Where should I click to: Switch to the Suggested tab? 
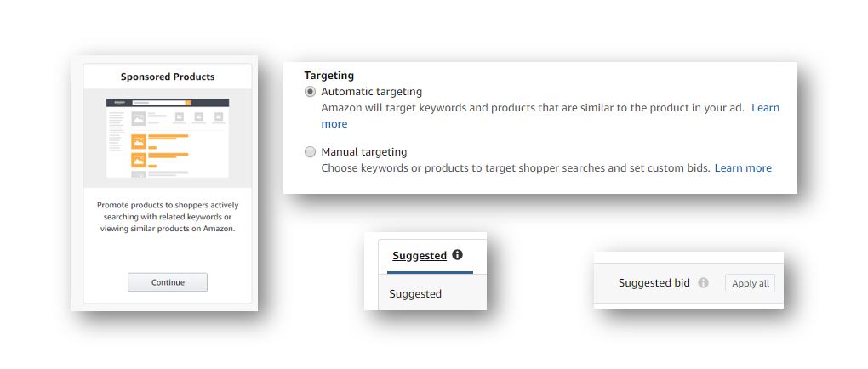pyautogui.click(x=420, y=255)
